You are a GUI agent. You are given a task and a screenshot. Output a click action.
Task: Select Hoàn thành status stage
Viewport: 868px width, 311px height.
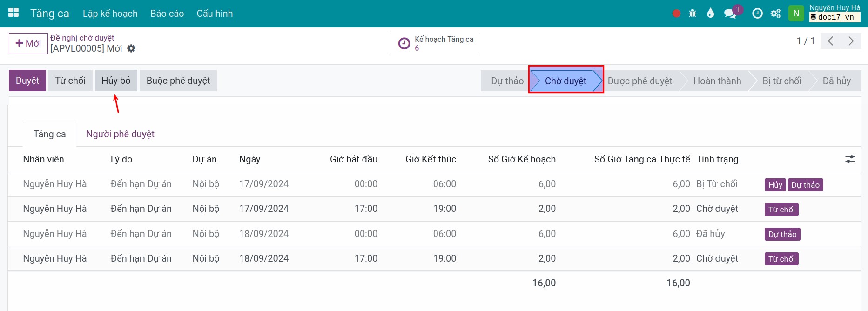pos(717,81)
